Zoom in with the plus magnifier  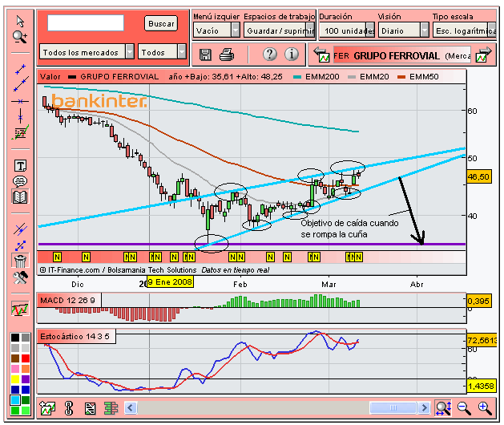click(485, 408)
